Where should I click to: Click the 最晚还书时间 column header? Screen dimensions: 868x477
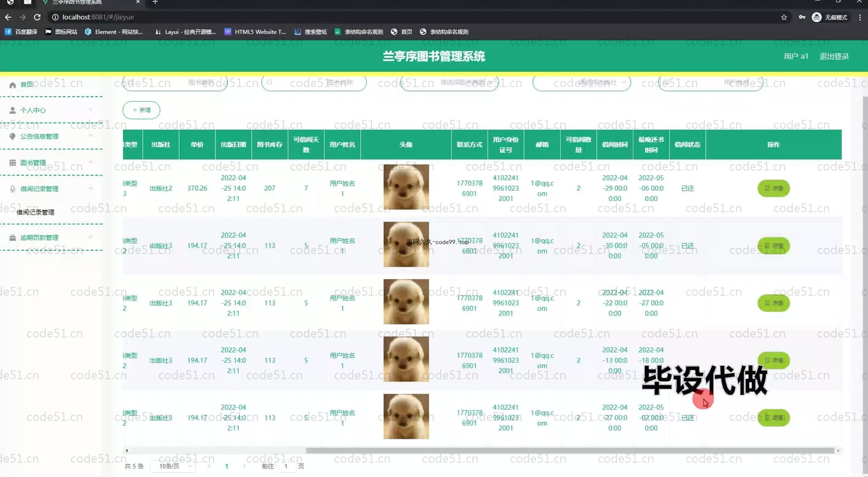[x=651, y=144]
